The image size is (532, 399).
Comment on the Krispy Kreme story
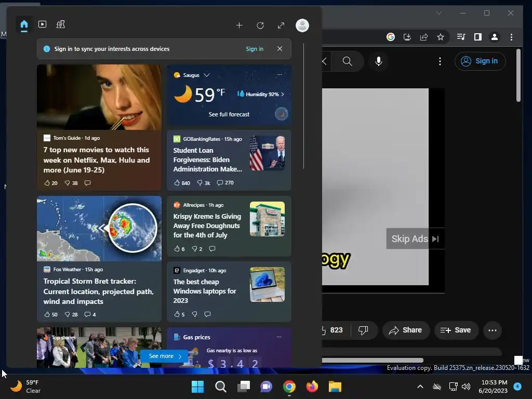[212, 249]
